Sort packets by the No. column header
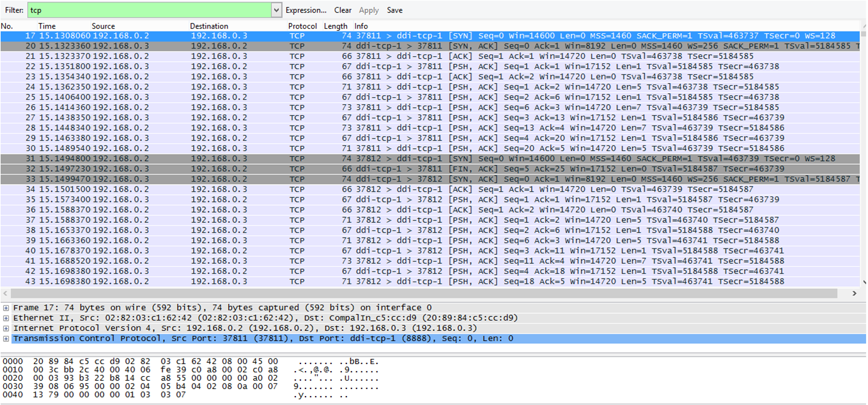 tap(7, 26)
